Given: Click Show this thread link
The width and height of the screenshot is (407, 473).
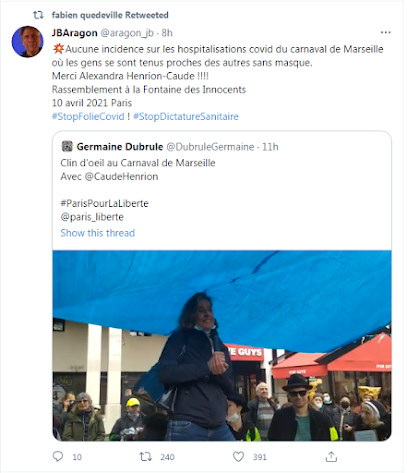Looking at the screenshot, I should click(97, 233).
